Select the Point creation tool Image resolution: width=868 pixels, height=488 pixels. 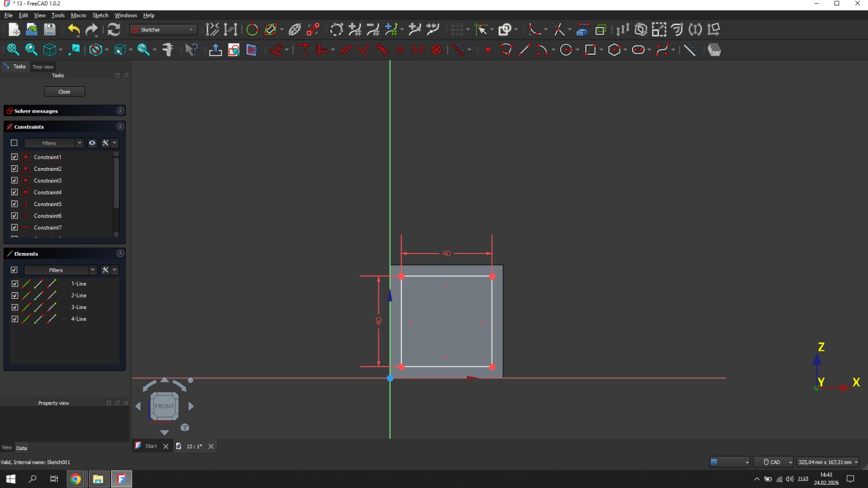(488, 50)
